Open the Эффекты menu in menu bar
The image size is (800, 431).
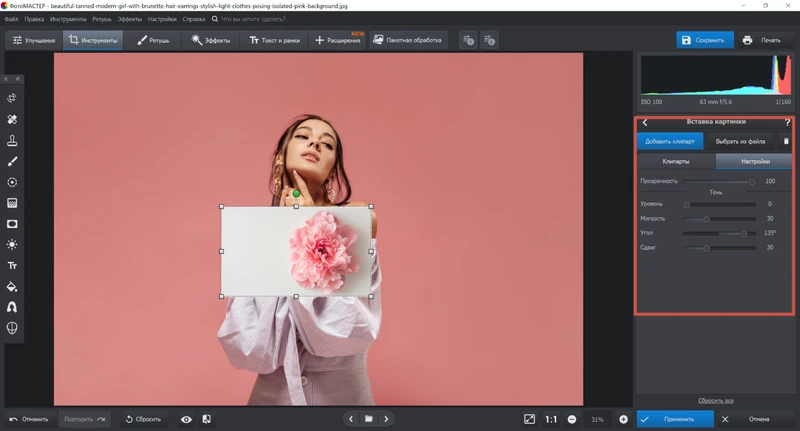(x=130, y=19)
